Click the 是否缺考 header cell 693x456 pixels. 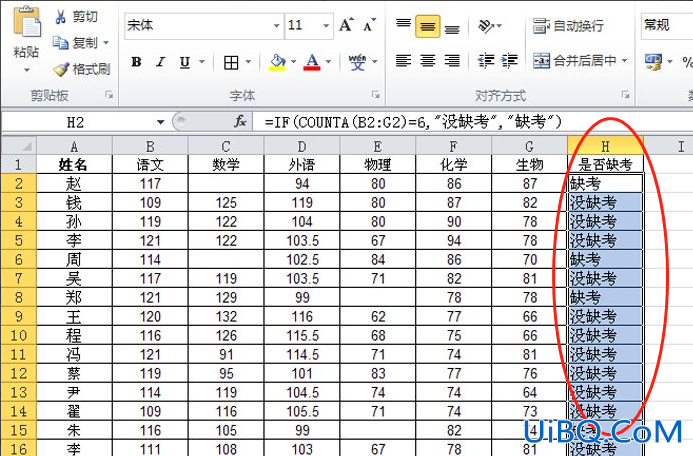(x=605, y=164)
